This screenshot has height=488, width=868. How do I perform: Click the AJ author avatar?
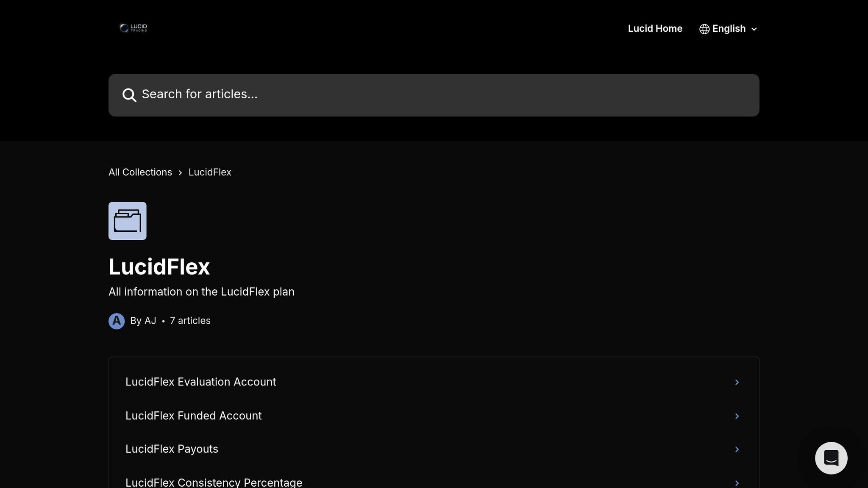tap(116, 321)
